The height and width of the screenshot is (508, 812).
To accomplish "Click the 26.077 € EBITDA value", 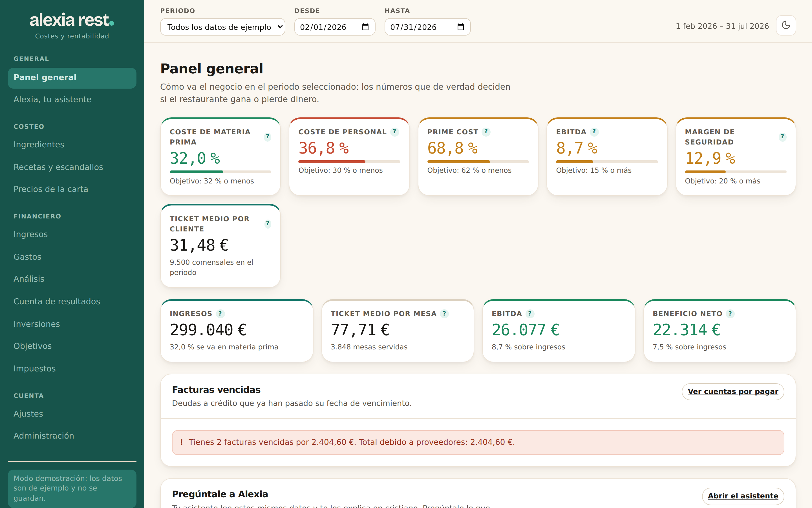I will pos(526,330).
